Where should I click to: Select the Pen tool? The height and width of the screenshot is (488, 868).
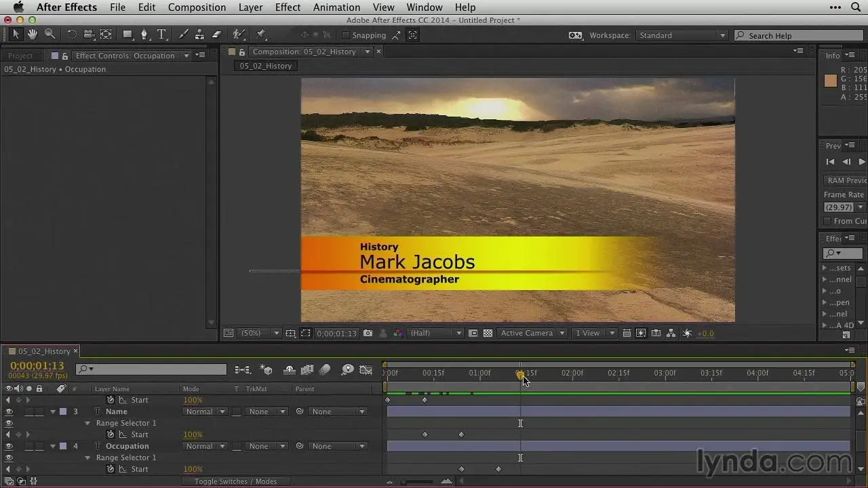[x=144, y=35]
